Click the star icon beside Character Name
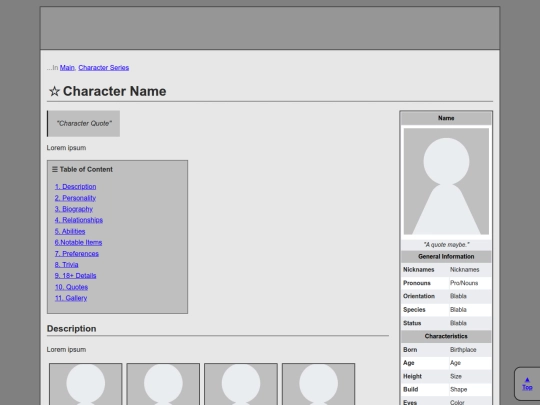Viewport: 540px width, 405px height. point(54,92)
